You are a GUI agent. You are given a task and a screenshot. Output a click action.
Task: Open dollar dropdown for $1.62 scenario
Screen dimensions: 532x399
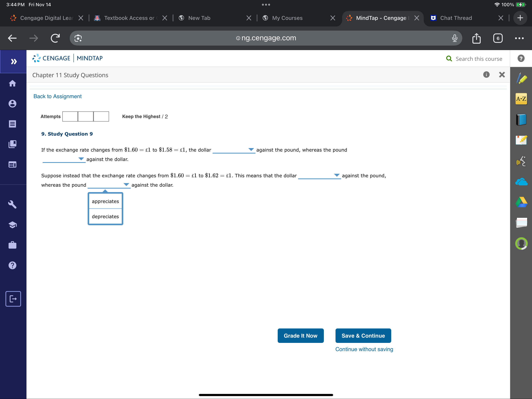click(319, 176)
